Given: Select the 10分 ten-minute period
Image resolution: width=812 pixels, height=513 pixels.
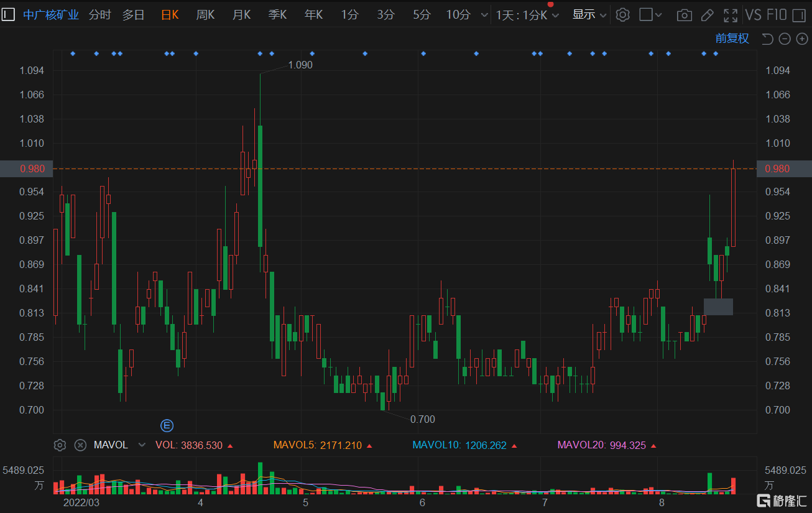Looking at the screenshot, I should point(458,15).
